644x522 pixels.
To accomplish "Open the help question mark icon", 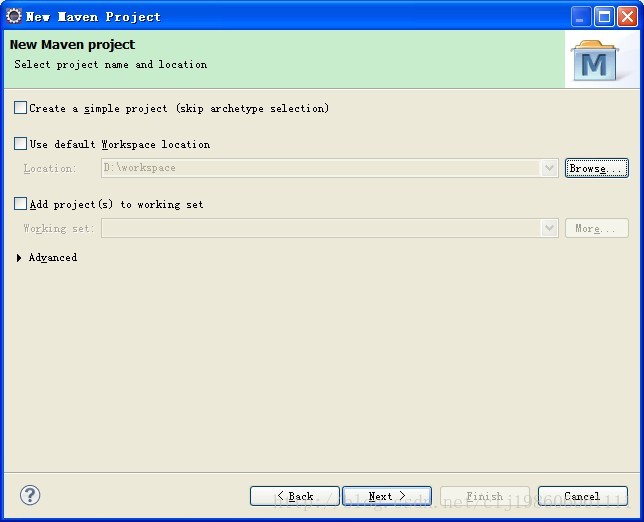I will (30, 495).
